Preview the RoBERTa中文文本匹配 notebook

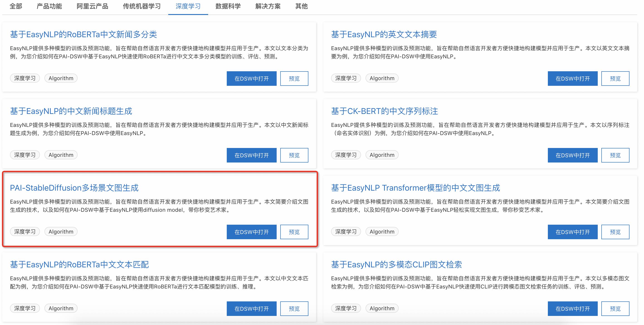pos(294,308)
